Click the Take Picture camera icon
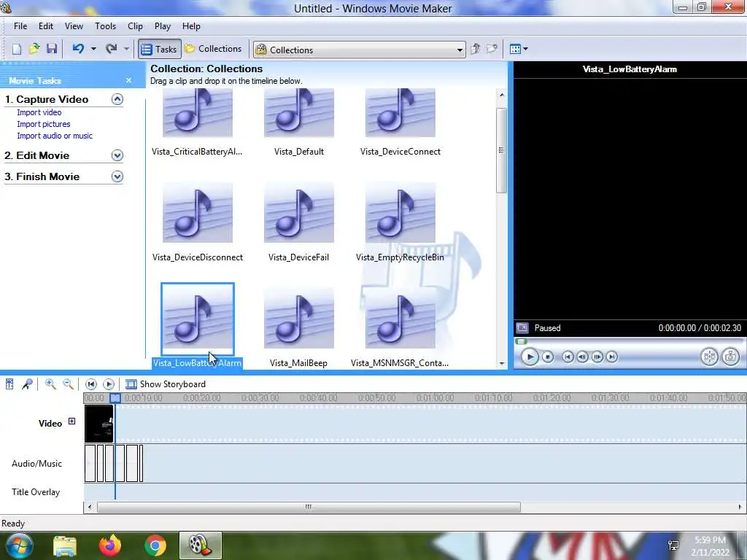 pos(730,357)
